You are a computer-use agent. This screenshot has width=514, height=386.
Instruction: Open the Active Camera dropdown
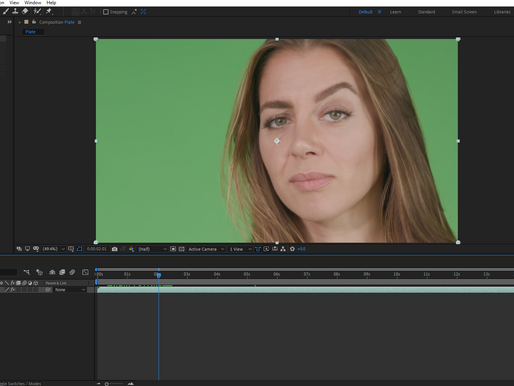206,249
